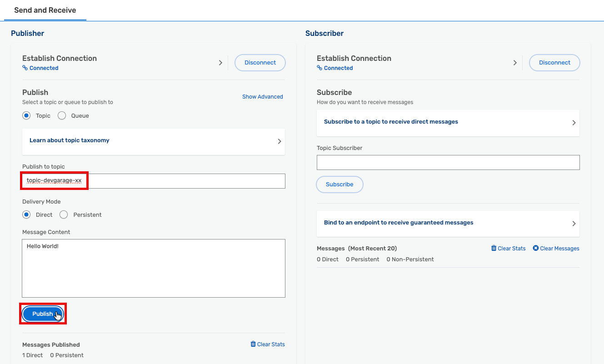Select the Topic radio button
The height and width of the screenshot is (364, 604).
pos(26,116)
